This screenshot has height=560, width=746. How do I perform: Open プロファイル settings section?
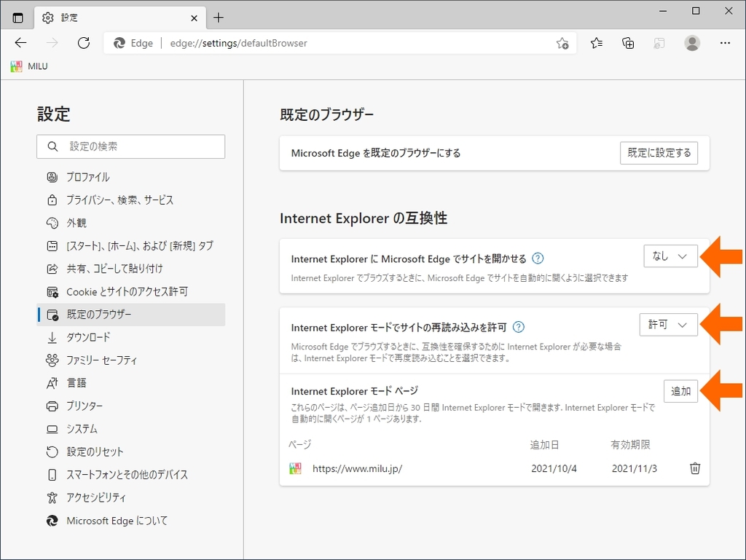coord(131,177)
